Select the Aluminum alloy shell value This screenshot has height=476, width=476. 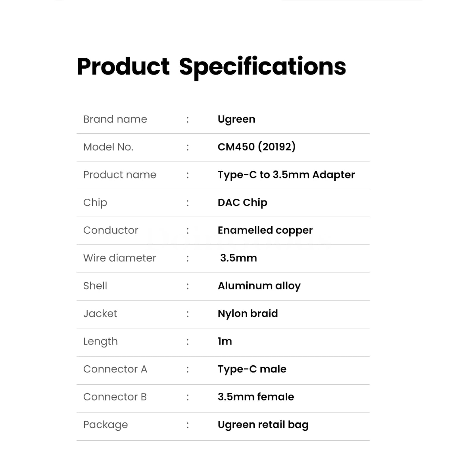coord(259,286)
